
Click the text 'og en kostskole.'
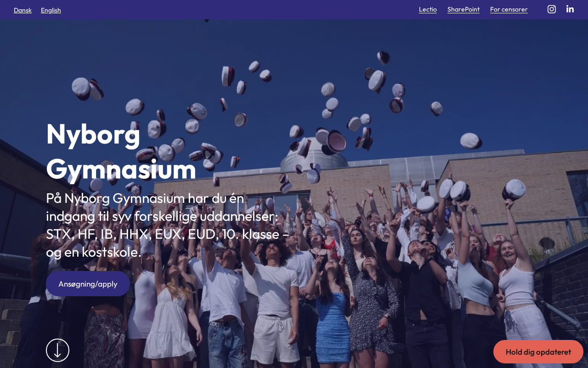click(94, 252)
